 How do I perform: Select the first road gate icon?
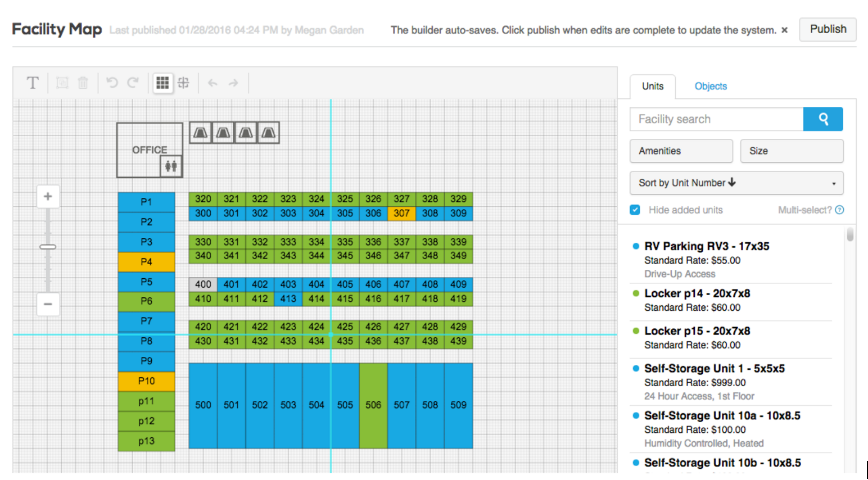coord(201,133)
